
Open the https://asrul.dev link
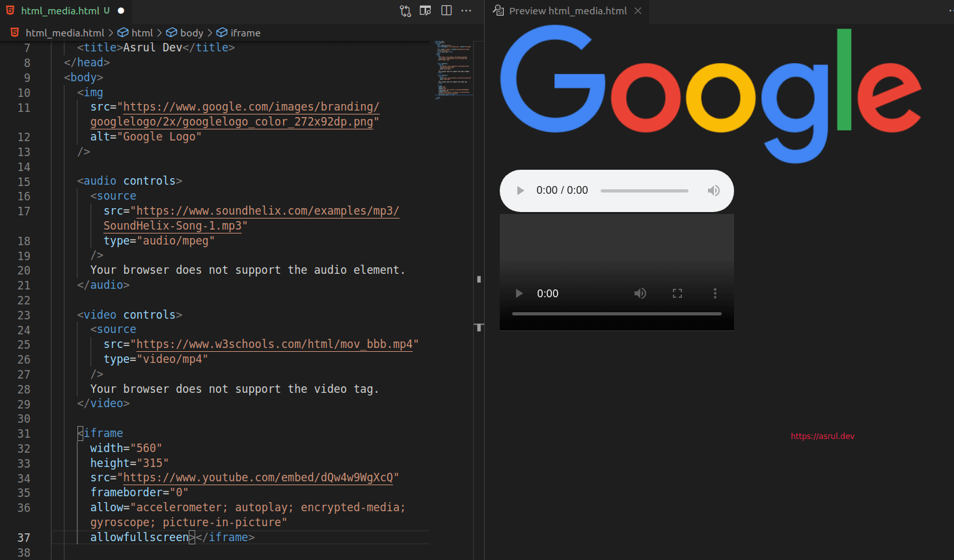[823, 436]
